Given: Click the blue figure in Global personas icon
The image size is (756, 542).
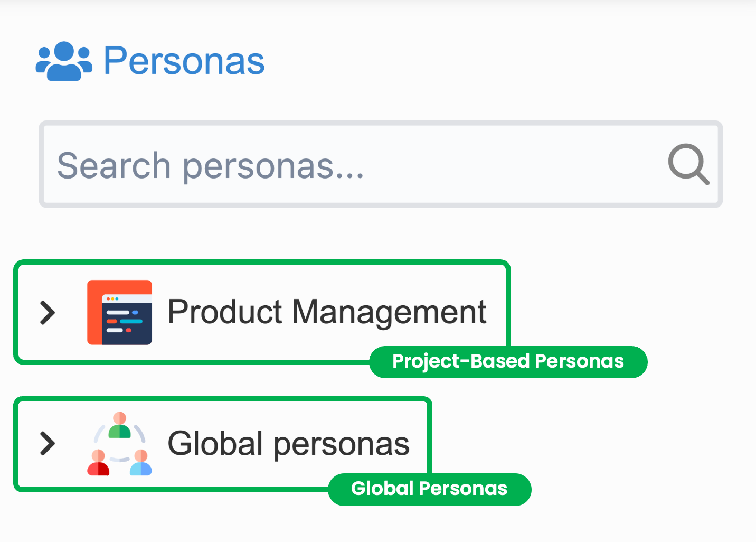Looking at the screenshot, I should click(x=141, y=463).
